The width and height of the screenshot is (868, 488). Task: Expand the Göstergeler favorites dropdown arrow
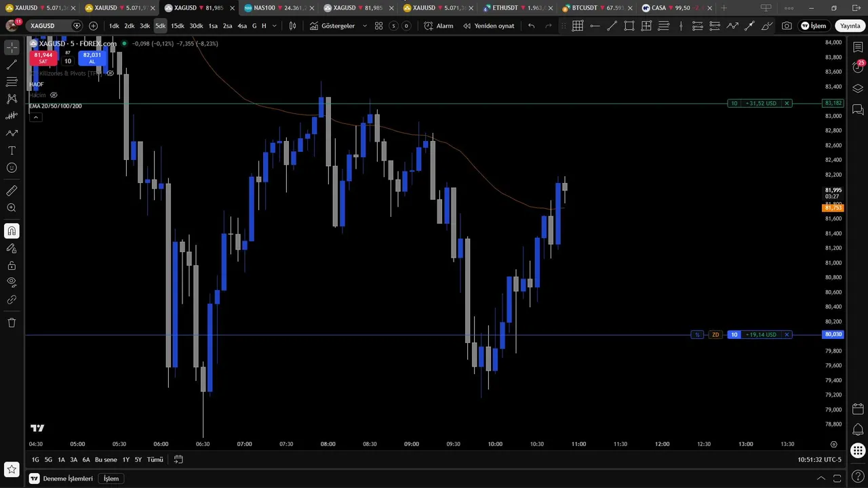[x=365, y=26]
